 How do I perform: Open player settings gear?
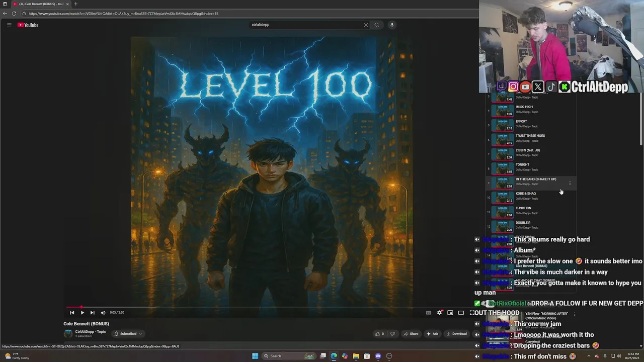(440, 313)
